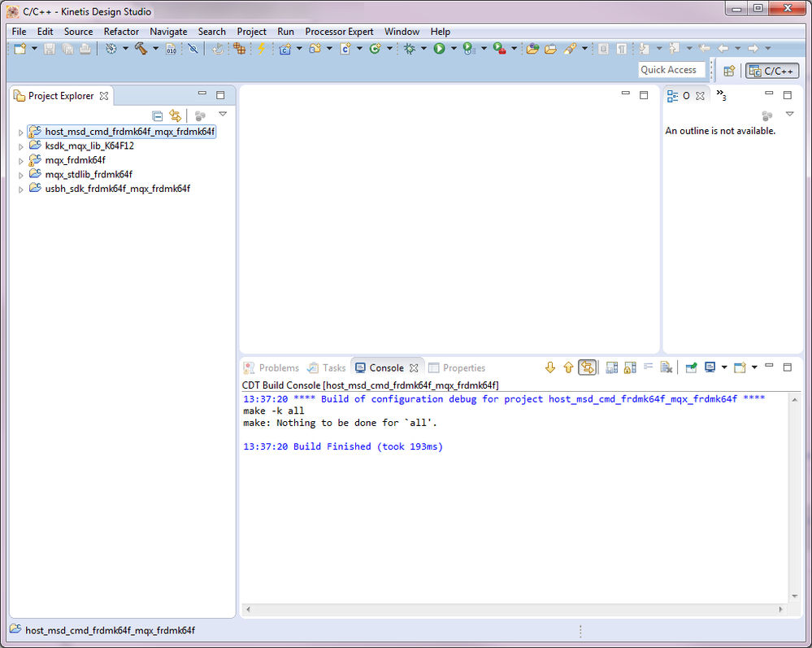Click 'Build Finished (took 193ms)' console line
Image resolution: width=812 pixels, height=648 pixels.
click(343, 446)
